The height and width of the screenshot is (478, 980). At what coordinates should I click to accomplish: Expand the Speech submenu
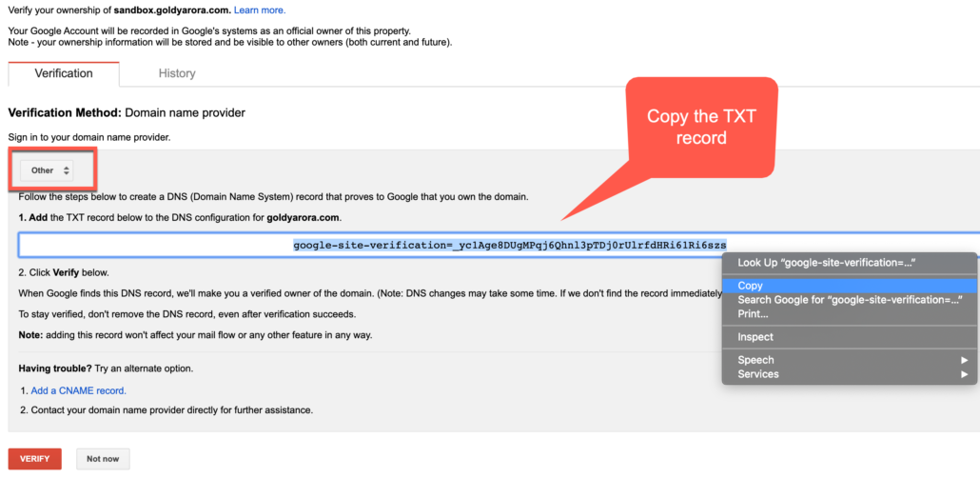point(849,360)
